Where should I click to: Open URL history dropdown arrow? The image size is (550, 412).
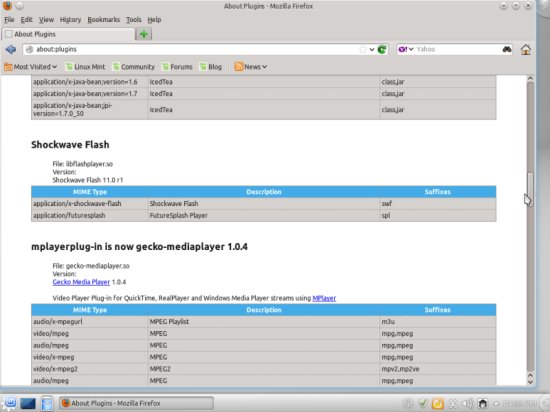click(372, 49)
